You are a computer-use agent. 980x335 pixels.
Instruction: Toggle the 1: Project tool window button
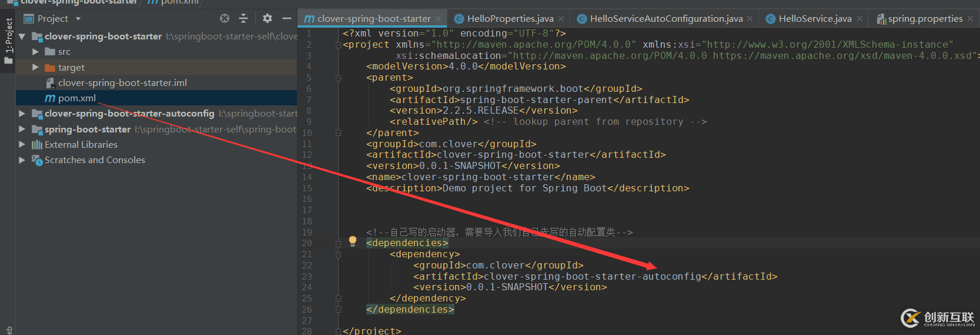pyautogui.click(x=8, y=41)
